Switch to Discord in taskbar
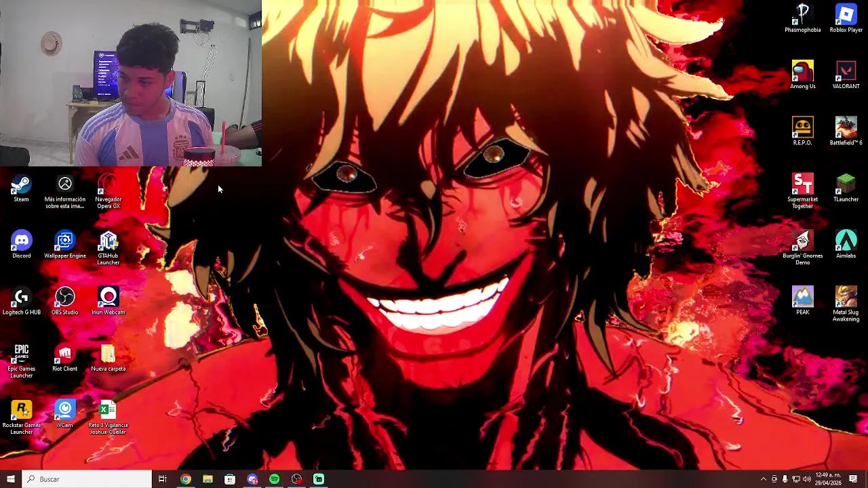This screenshot has height=488, width=868. point(252,479)
